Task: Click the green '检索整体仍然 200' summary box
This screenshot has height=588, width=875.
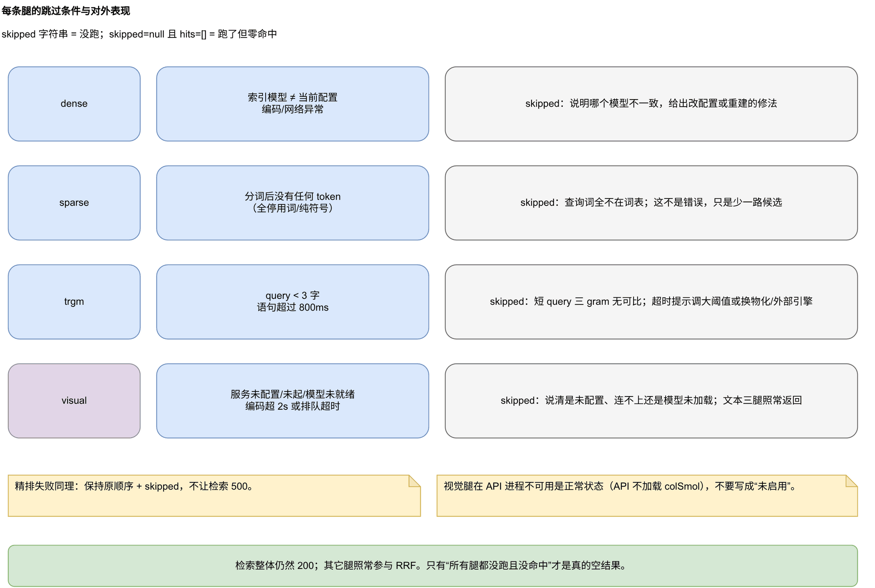Action: [x=433, y=565]
